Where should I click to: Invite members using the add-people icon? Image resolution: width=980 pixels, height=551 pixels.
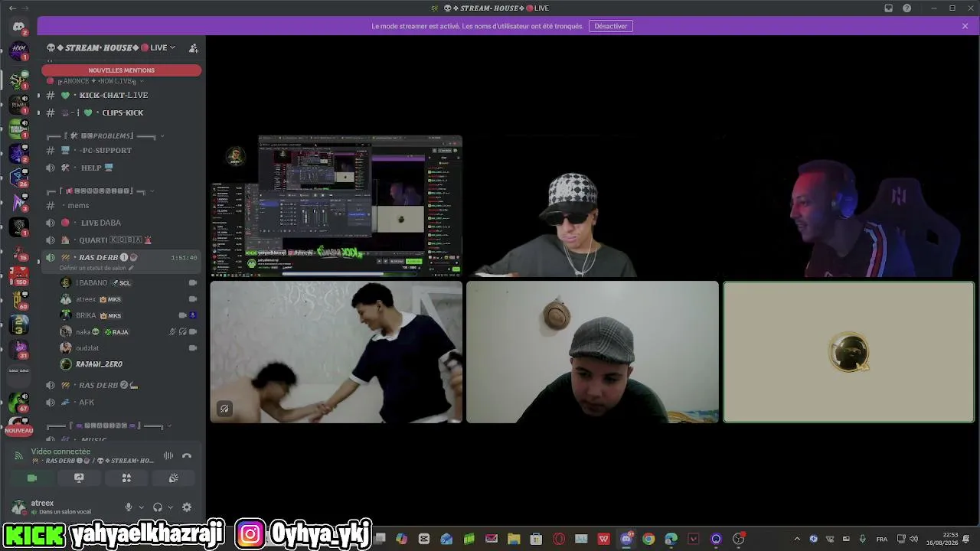pos(194,47)
